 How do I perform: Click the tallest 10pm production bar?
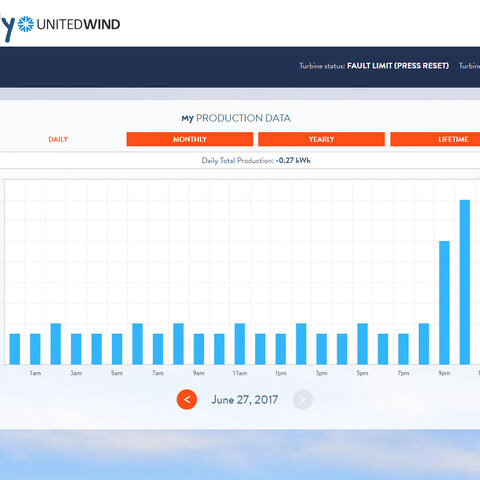click(465, 282)
